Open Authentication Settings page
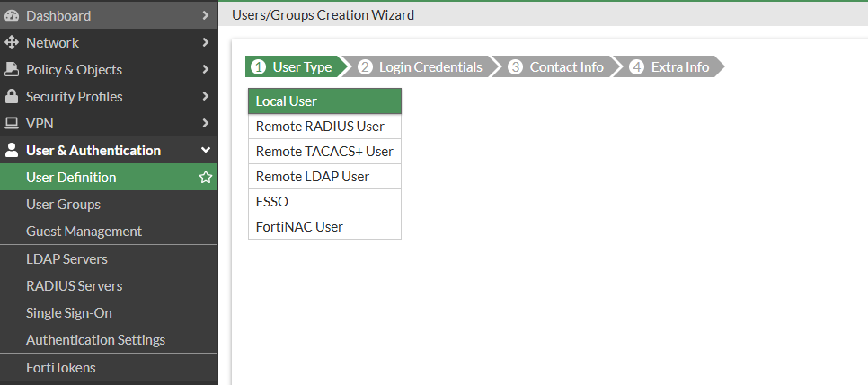Viewport: 868px width, 385px height. pos(109,339)
